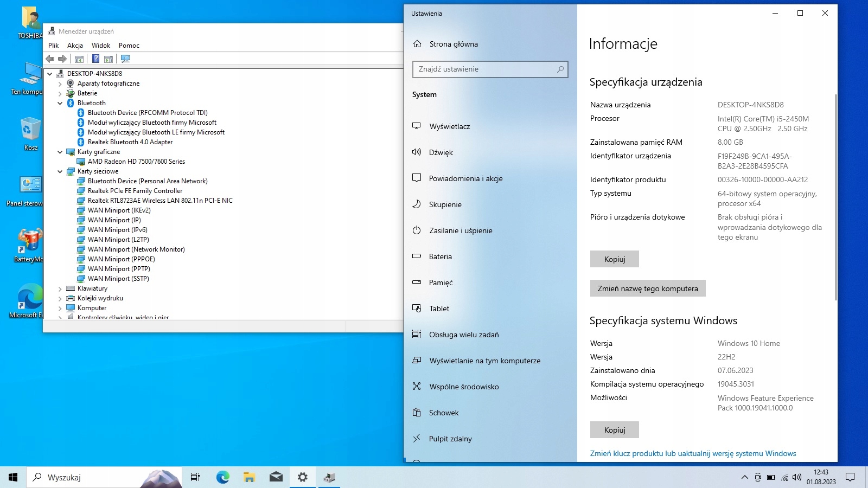Open the Wi-Fi network flyout in the tray
This screenshot has height=488, width=868.
coord(784,477)
